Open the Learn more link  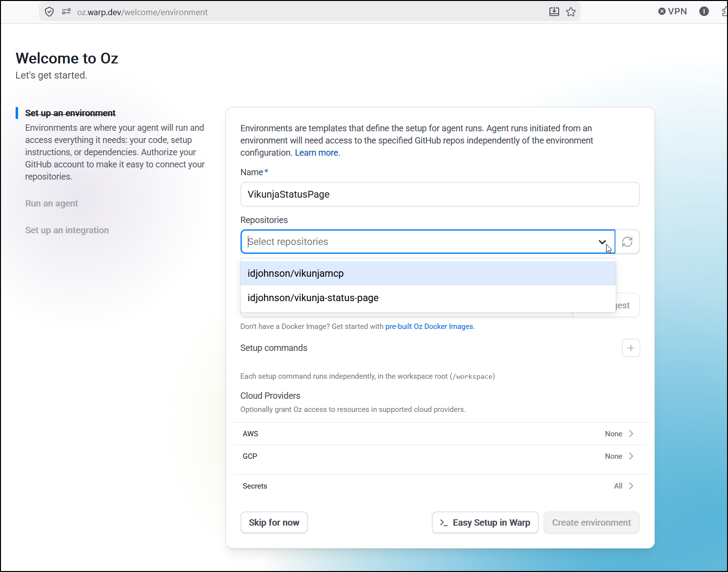tap(316, 153)
